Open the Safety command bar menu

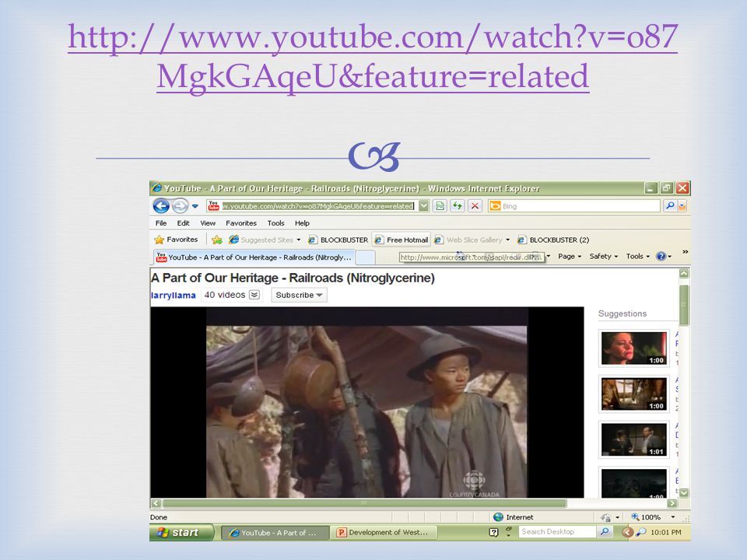tap(603, 256)
